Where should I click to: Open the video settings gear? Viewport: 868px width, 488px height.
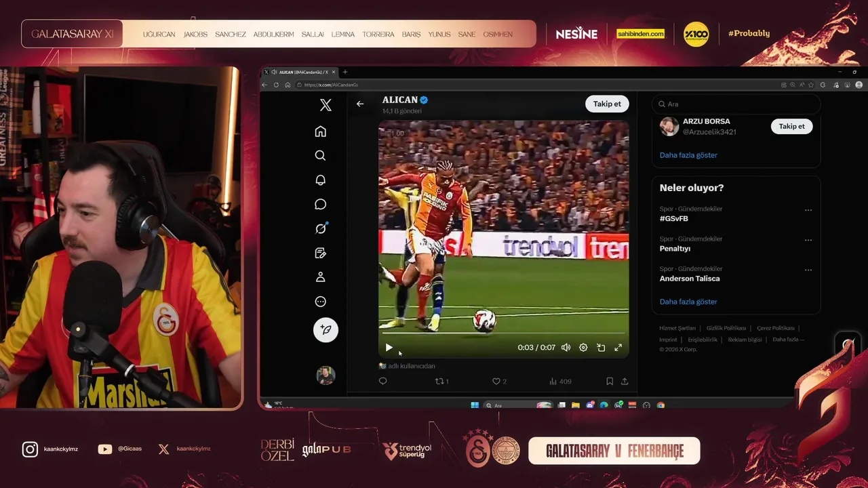[583, 348]
